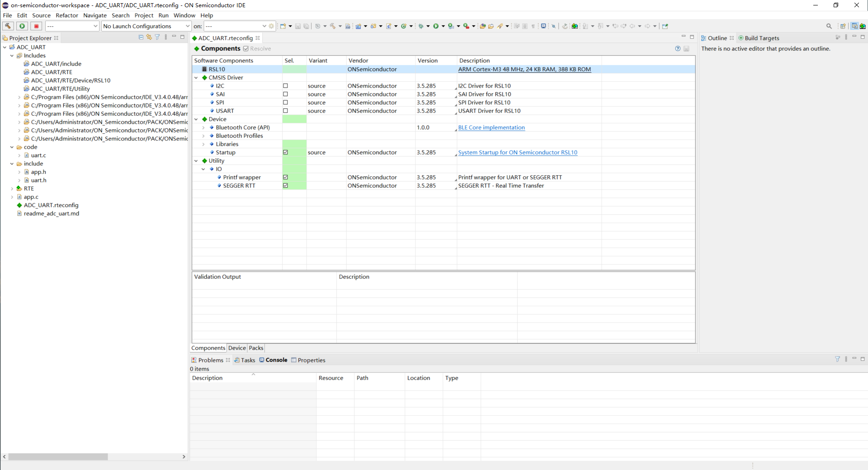Open System Startup for RSL10 link
The height and width of the screenshot is (470, 868).
pos(518,152)
